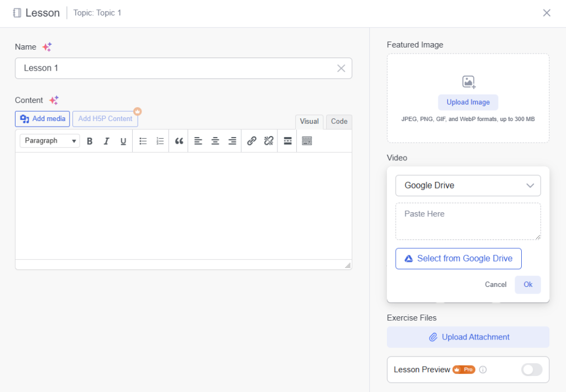Click Upload Attachment for exercise files
The width and height of the screenshot is (566, 392).
[x=468, y=337]
